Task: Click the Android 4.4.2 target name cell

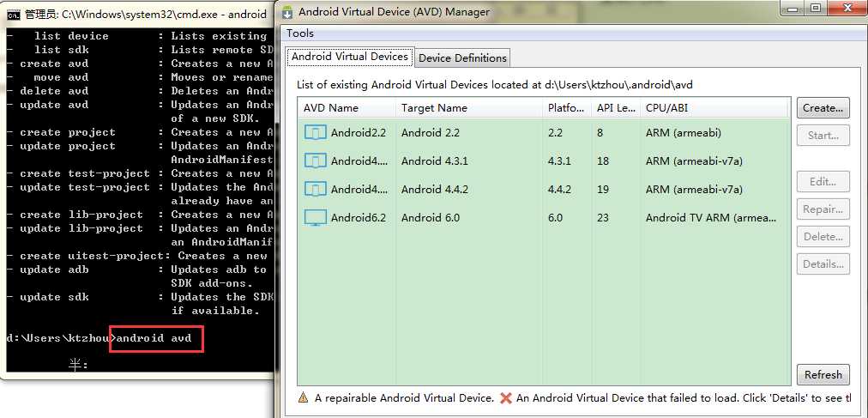Action: (x=435, y=190)
